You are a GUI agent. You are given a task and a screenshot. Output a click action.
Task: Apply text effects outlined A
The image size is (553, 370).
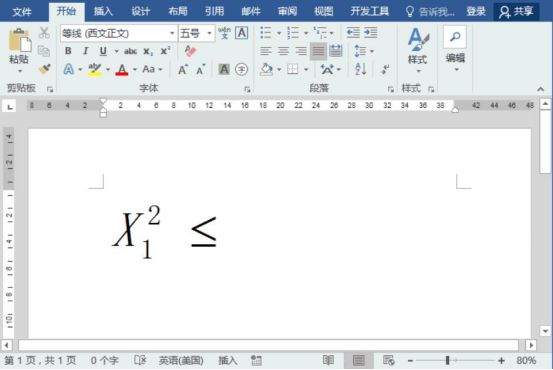68,69
